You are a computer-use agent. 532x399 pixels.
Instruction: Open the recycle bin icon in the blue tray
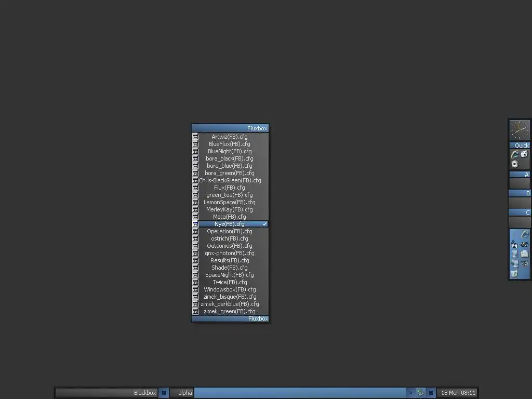coord(514,273)
